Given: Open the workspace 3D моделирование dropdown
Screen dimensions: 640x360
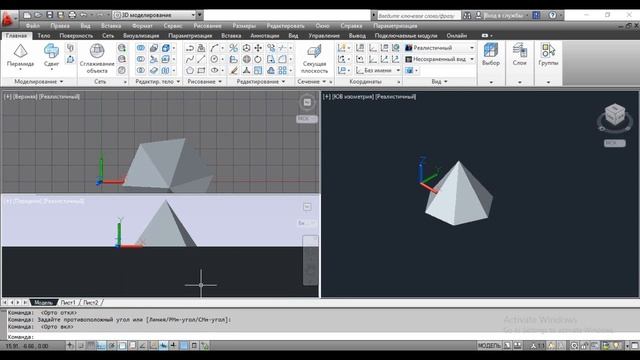Looking at the screenshot, I should 154,15.
